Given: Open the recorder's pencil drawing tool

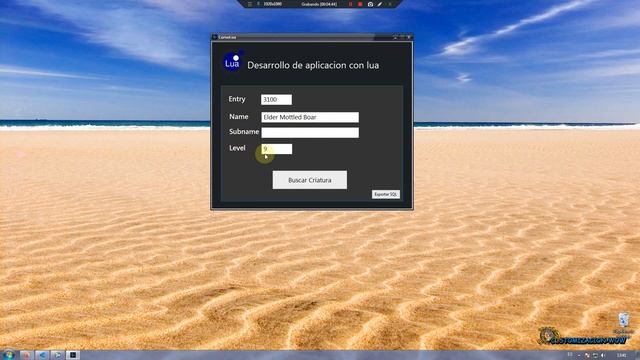Looking at the screenshot, I should [380, 4].
